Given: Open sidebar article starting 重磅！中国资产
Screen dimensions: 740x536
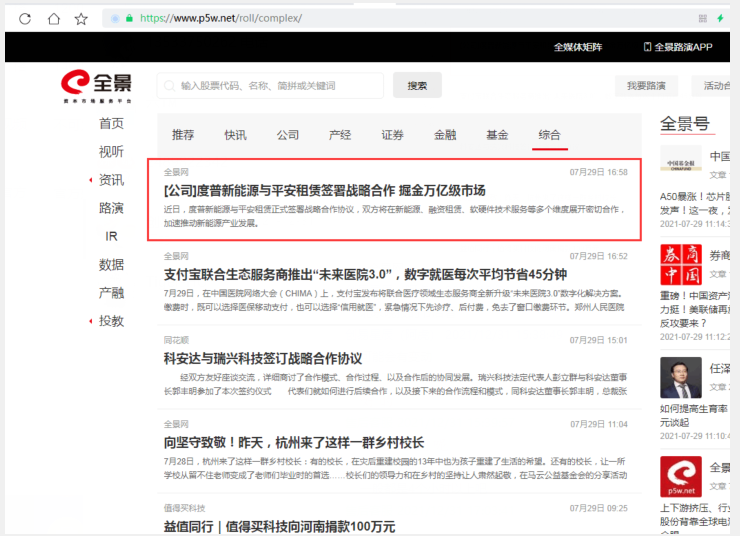Looking at the screenshot, I should (x=695, y=310).
